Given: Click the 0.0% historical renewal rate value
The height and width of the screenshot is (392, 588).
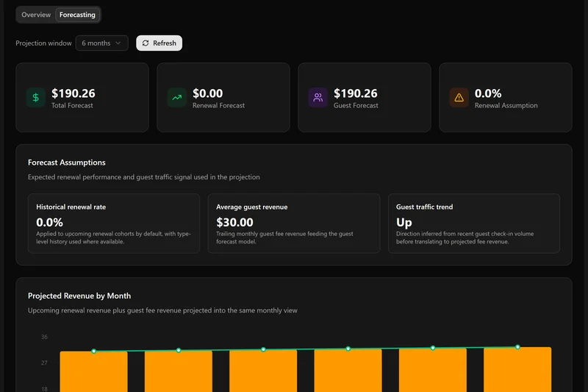Looking at the screenshot, I should (49, 222).
